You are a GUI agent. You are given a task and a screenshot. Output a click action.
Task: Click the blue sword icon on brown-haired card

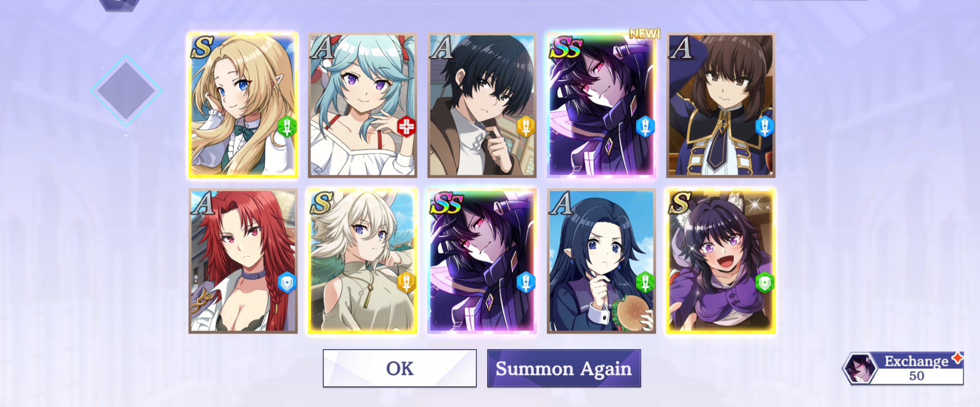click(x=765, y=127)
